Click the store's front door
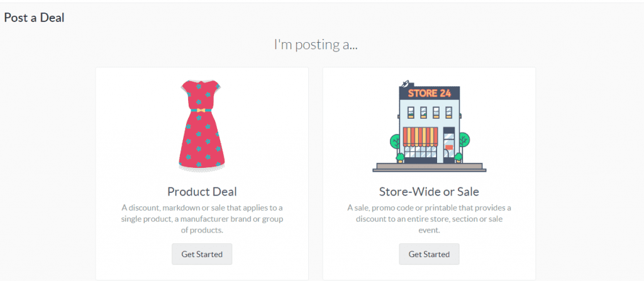 point(448,145)
